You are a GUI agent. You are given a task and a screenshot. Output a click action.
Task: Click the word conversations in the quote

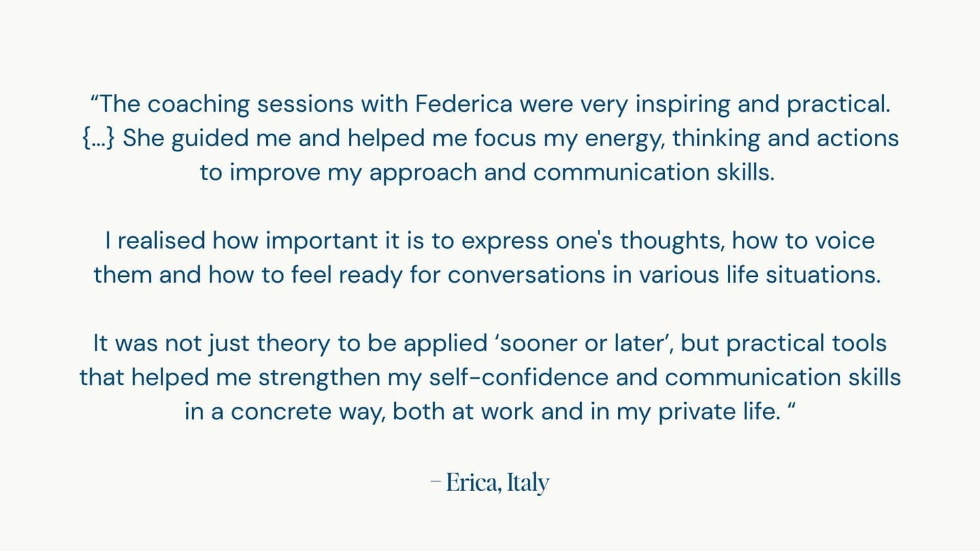[x=526, y=275]
